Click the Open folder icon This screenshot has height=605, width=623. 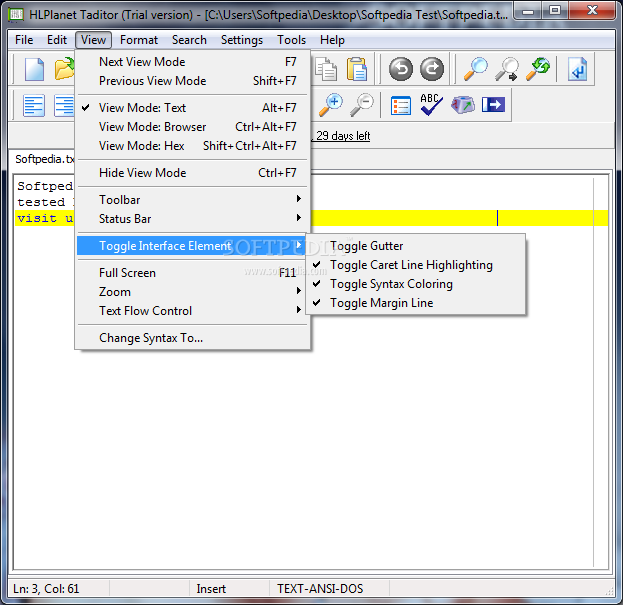tap(64, 70)
